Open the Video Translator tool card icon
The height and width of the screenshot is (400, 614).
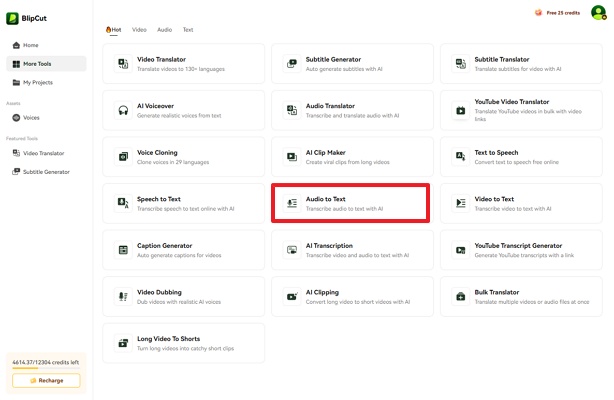pyautogui.click(x=123, y=63)
